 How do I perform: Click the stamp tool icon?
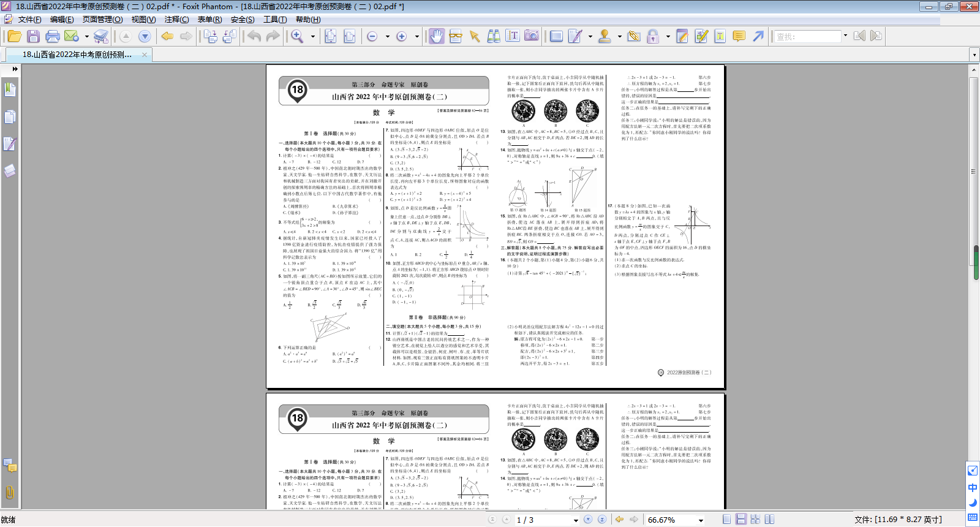pyautogui.click(x=605, y=37)
